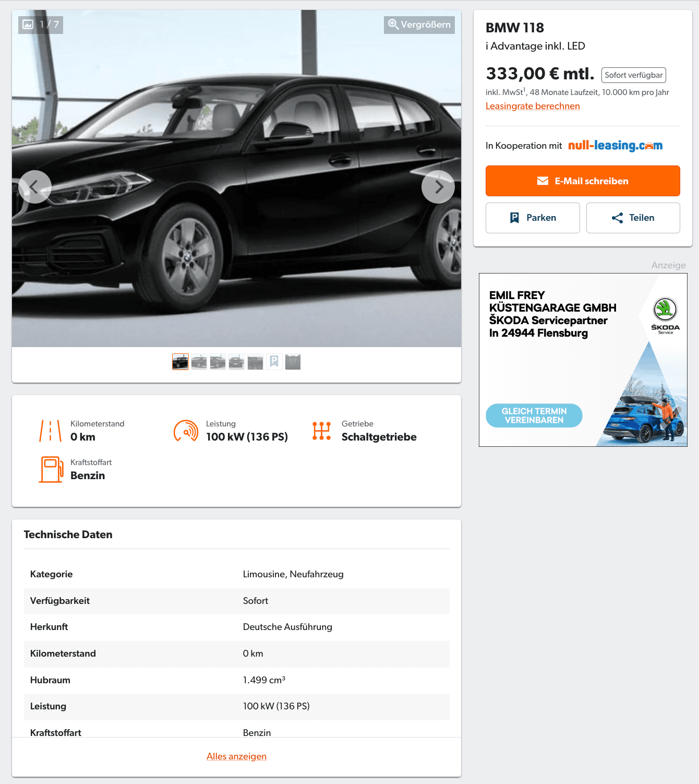Image resolution: width=699 pixels, height=784 pixels.
Task: Click Gleich Termin vereinbaren ad button
Action: click(534, 415)
